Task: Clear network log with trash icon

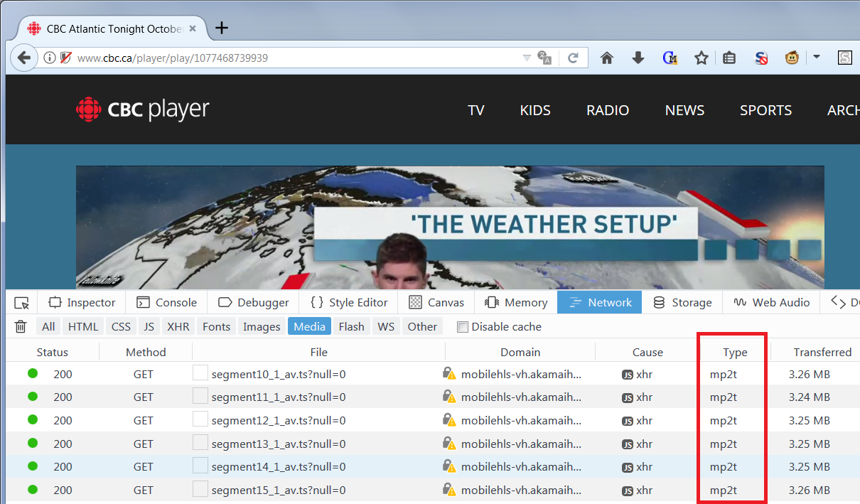Action: [x=21, y=327]
